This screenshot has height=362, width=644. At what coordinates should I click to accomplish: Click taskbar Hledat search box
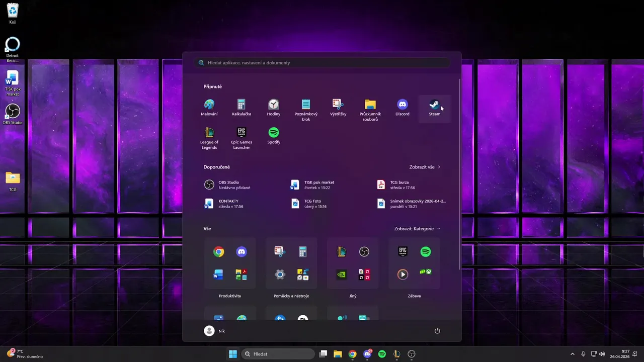(x=278, y=354)
